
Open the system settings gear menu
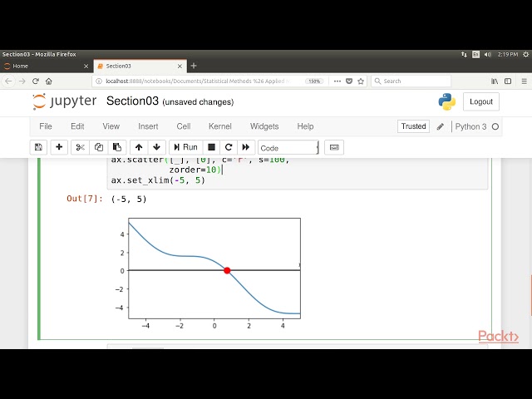tap(526, 54)
